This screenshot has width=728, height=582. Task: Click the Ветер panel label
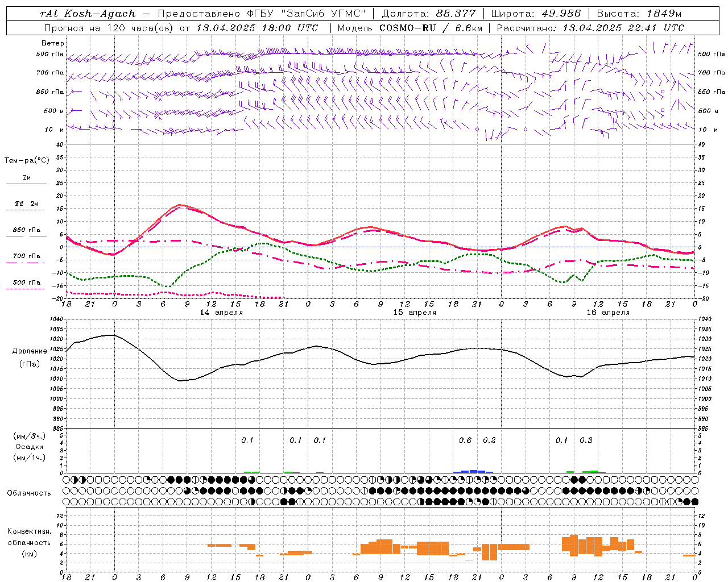tap(53, 43)
